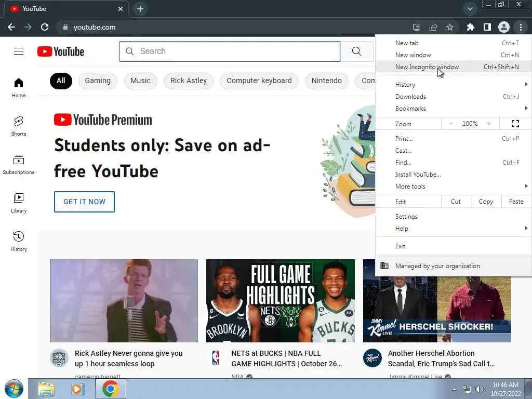This screenshot has height=399, width=532.
Task: Open the Windows Start button
Action: tap(14, 389)
